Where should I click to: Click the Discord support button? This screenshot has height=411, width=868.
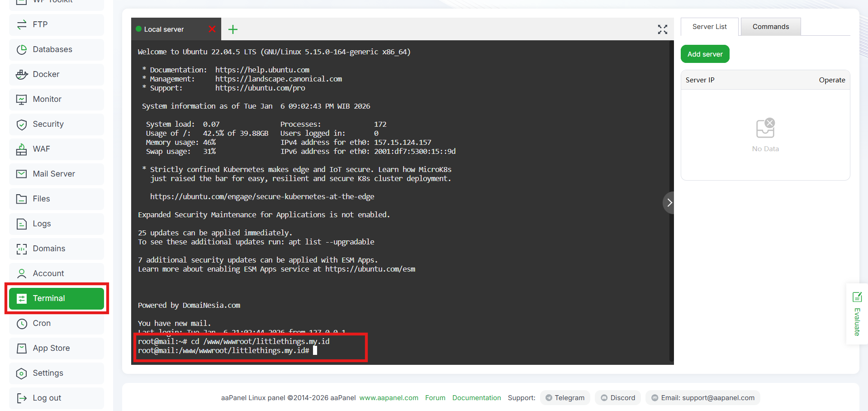(618, 398)
